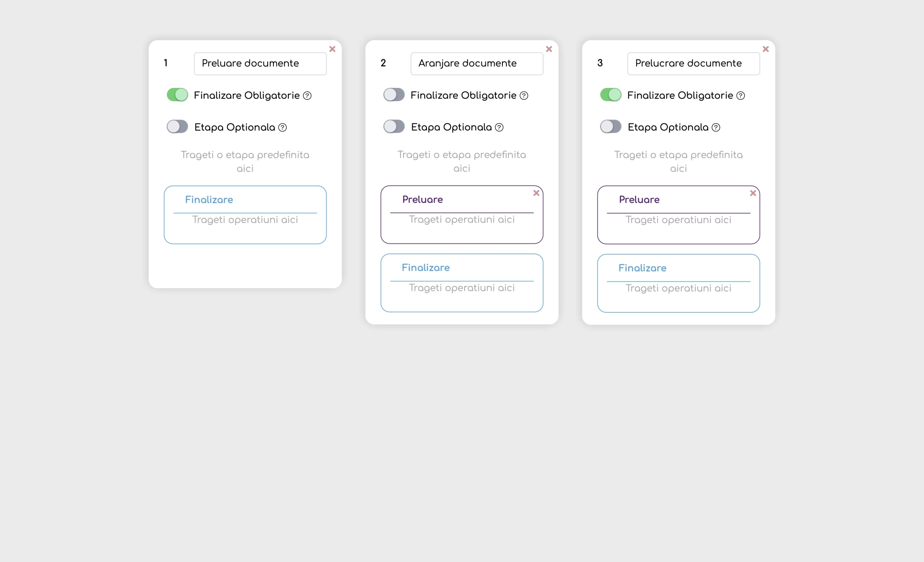Image resolution: width=924 pixels, height=562 pixels.
Task: Remove stage 3 card with X icon
Action: [x=766, y=49]
